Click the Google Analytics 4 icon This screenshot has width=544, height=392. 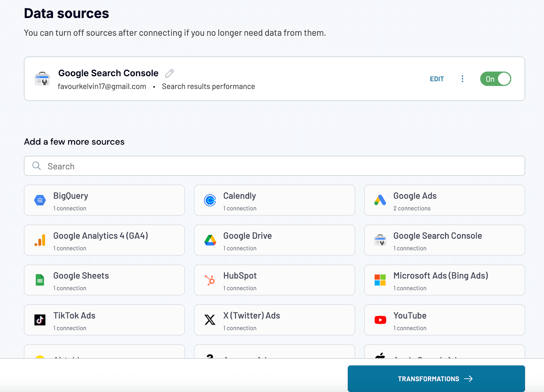[40, 240]
